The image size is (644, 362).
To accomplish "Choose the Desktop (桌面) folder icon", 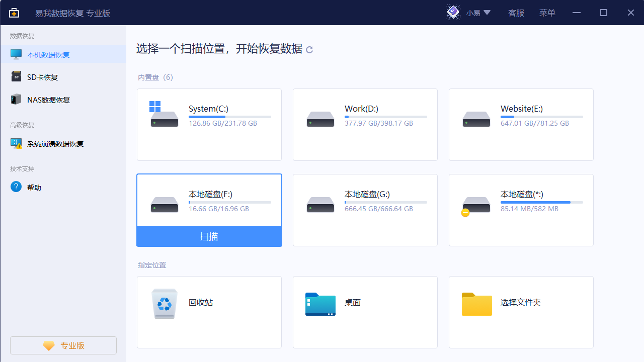I will click(320, 304).
